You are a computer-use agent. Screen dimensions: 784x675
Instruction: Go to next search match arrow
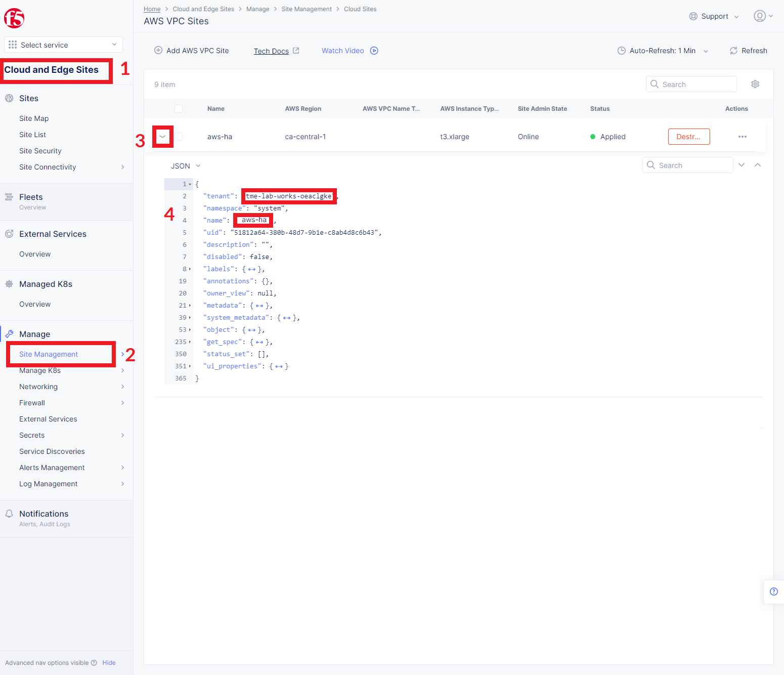coord(742,165)
